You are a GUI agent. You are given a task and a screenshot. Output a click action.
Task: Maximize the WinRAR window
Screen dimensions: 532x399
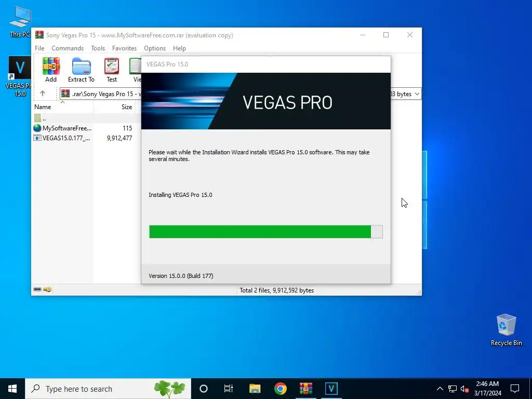(386, 35)
